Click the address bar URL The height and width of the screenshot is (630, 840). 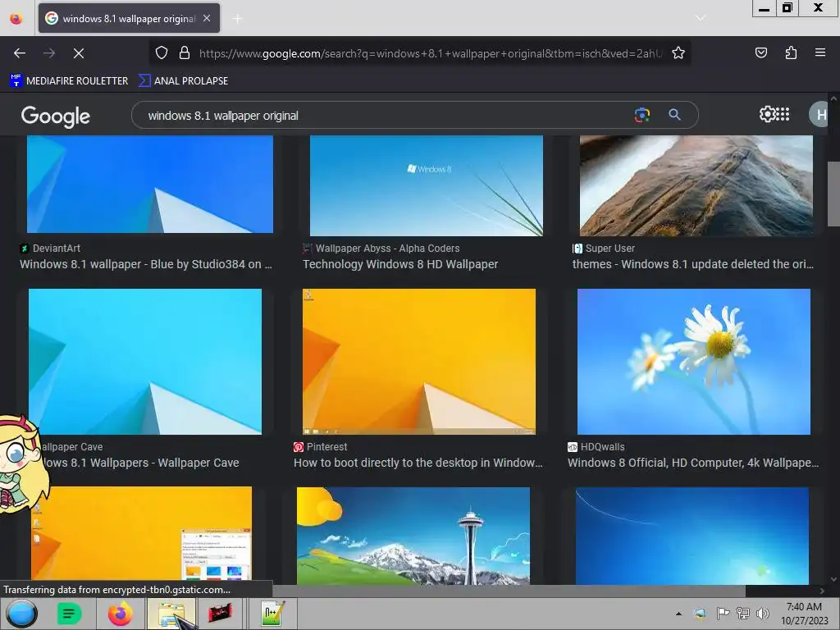click(x=430, y=53)
